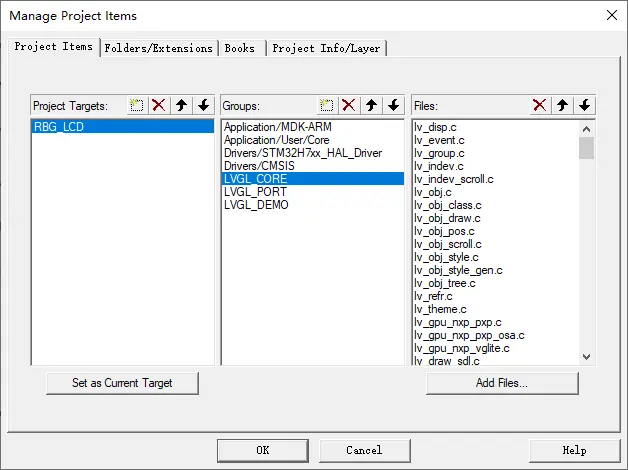Click New icon in Project Targets header
Screen dimensions: 628x470
click(137, 105)
